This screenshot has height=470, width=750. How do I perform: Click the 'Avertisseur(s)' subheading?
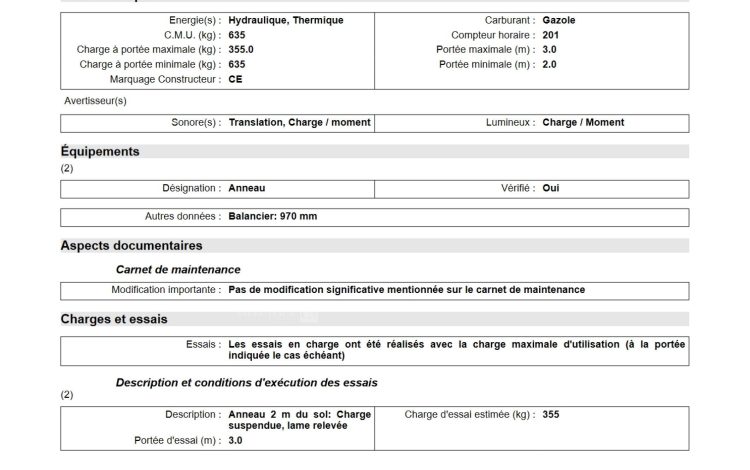(x=95, y=101)
